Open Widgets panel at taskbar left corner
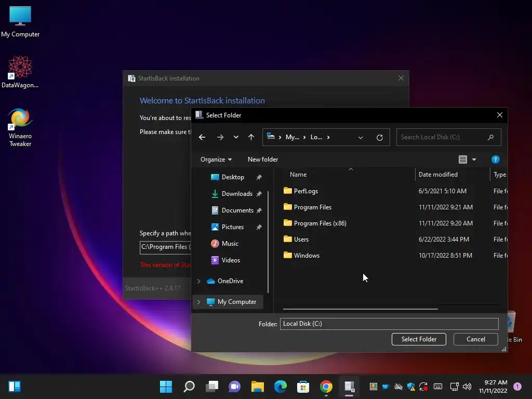This screenshot has height=399, width=532. point(15,387)
